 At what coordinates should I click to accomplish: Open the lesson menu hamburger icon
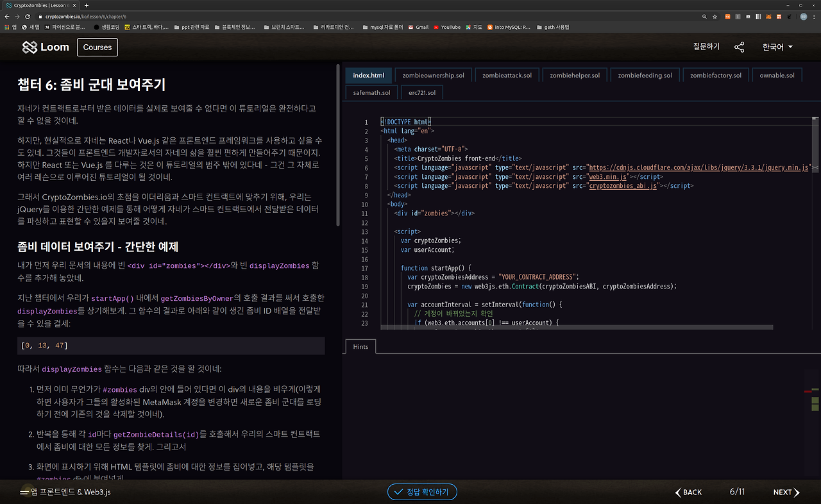[x=24, y=492]
